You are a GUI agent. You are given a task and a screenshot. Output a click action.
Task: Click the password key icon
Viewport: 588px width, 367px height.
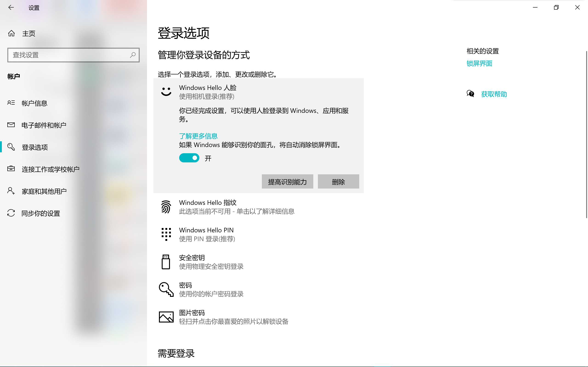pos(166,289)
